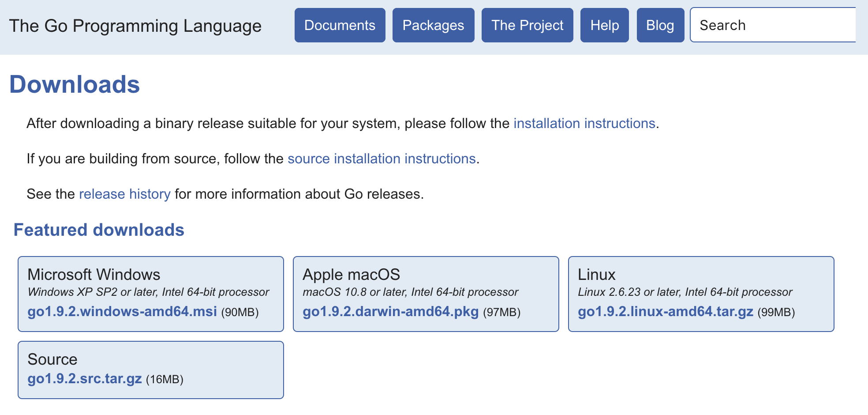Download go1.9.2.src.tar.gz source archive

[85, 379]
